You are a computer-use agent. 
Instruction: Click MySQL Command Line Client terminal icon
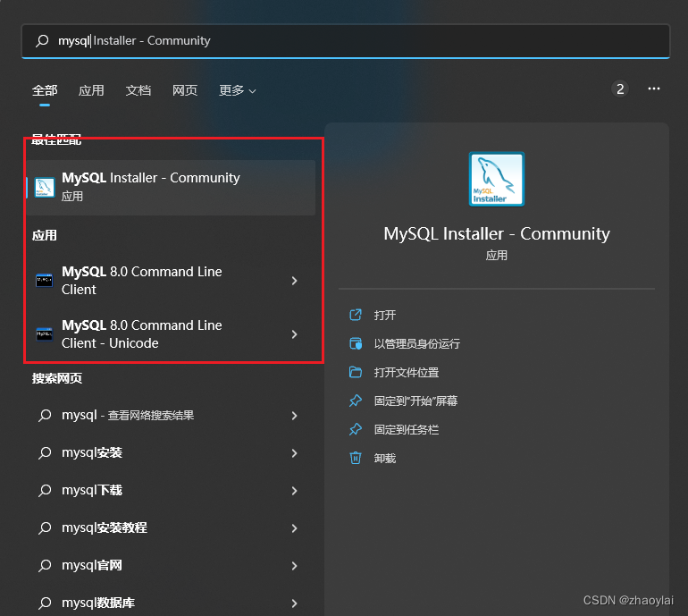tap(45, 281)
